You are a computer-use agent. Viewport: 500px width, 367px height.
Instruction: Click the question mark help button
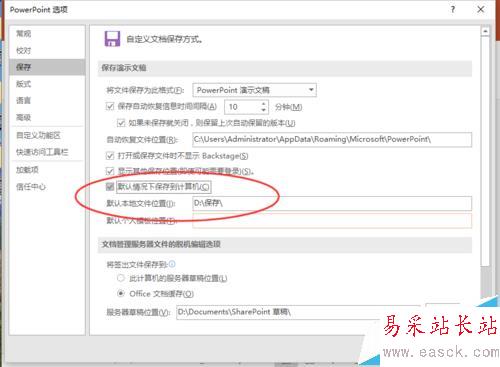point(453,9)
